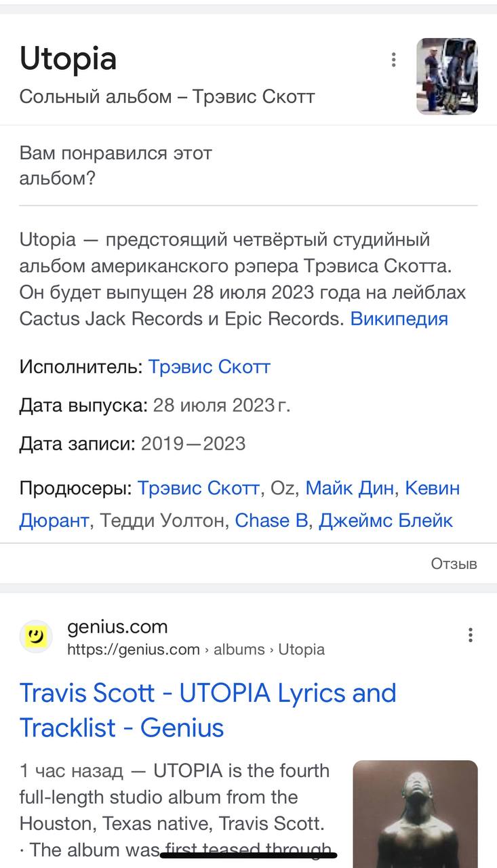Select Трэвис Скотт in the Продюсеры list

(198, 488)
